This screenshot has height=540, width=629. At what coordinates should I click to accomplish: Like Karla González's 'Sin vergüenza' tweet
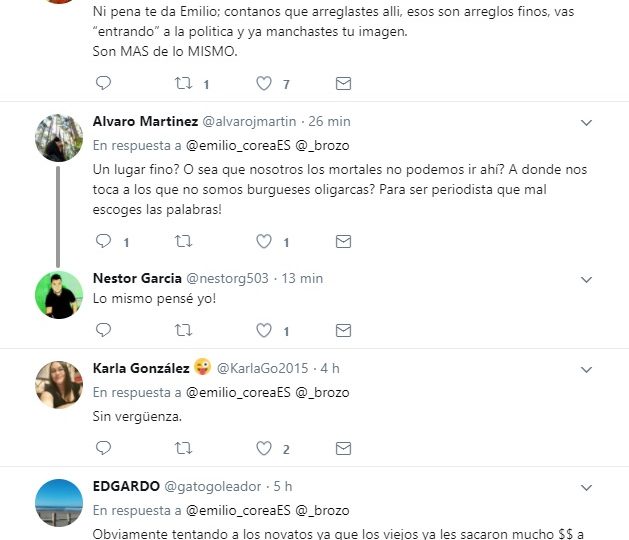264,449
